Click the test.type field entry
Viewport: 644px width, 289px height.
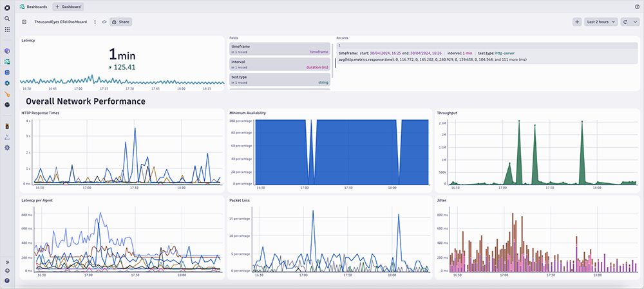[x=279, y=79]
